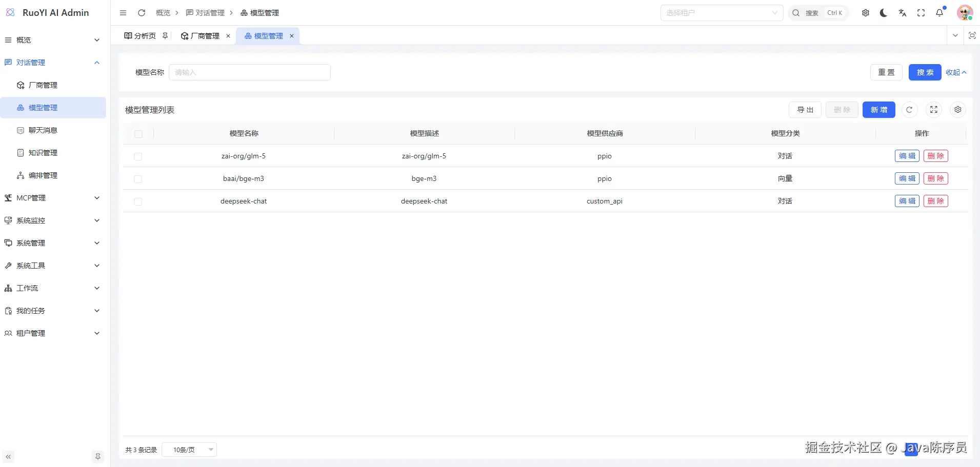Open the tabs dropdown chevron
This screenshot has width=980, height=467.
tap(955, 35)
